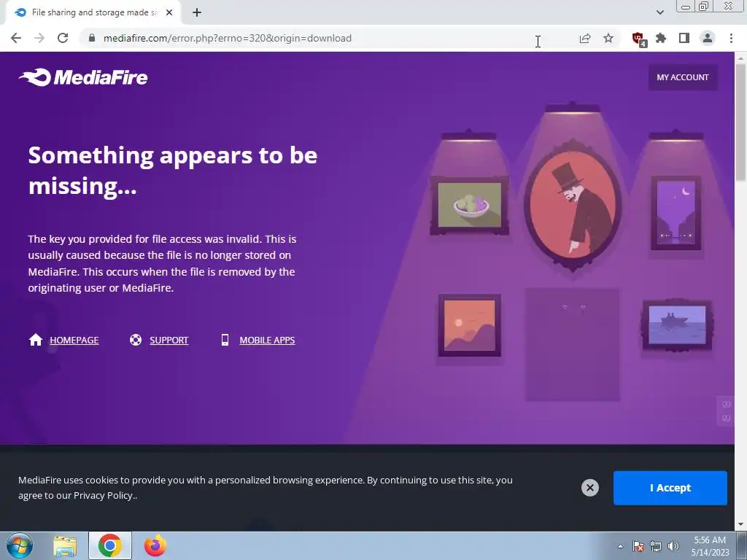
Task: Click the home icon beside HOMEPAGE
Action: pyautogui.click(x=36, y=340)
